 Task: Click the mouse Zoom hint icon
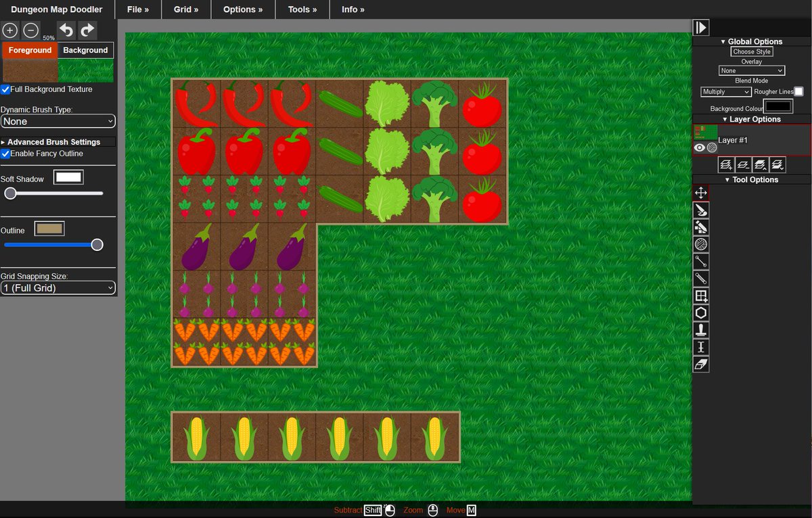coord(433,510)
